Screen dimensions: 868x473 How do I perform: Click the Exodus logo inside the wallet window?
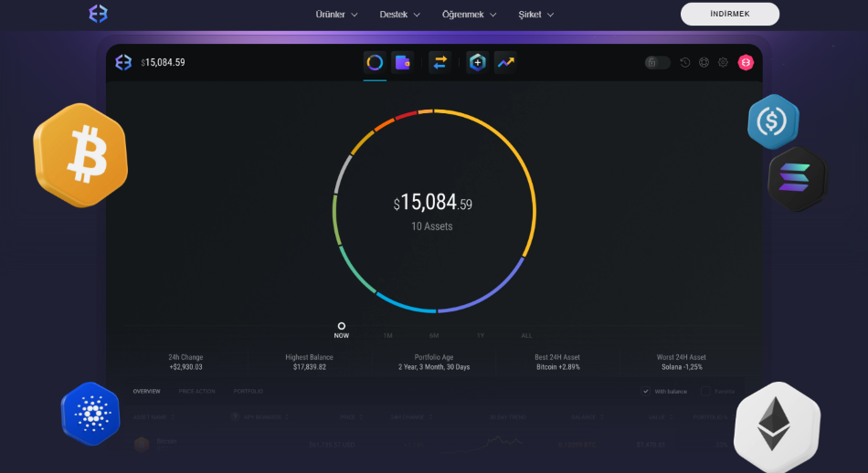click(x=123, y=62)
